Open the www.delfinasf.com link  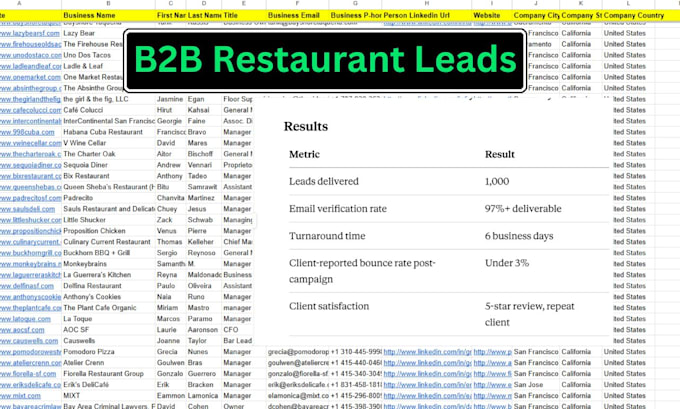tap(27, 286)
